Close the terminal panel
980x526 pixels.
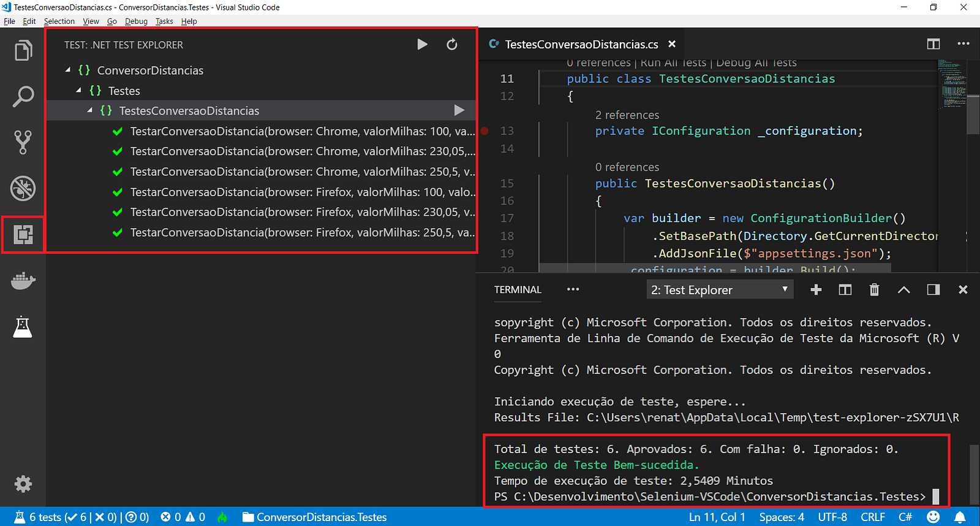pos(963,289)
